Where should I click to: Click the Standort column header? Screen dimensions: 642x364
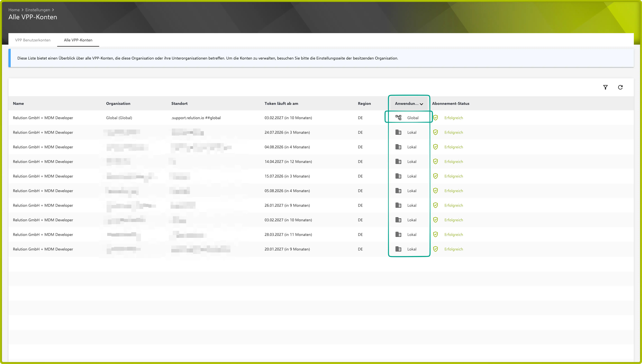tap(179, 104)
